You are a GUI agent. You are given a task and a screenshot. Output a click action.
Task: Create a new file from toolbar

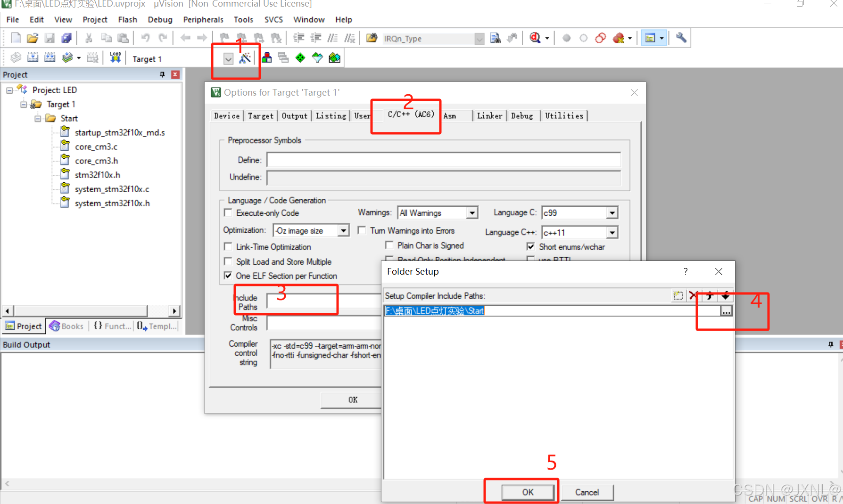(16, 38)
